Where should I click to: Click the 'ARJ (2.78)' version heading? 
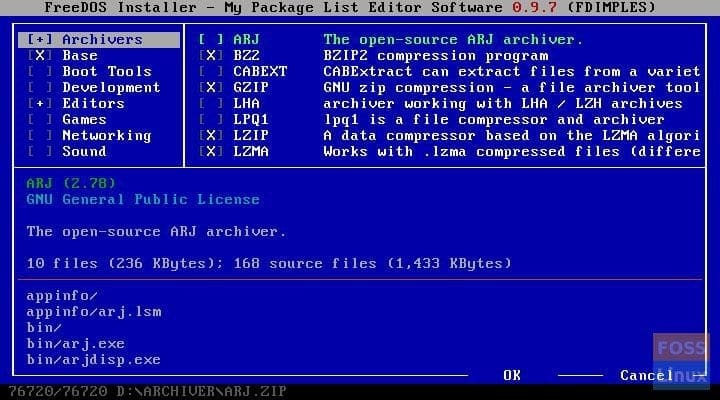[x=71, y=184]
